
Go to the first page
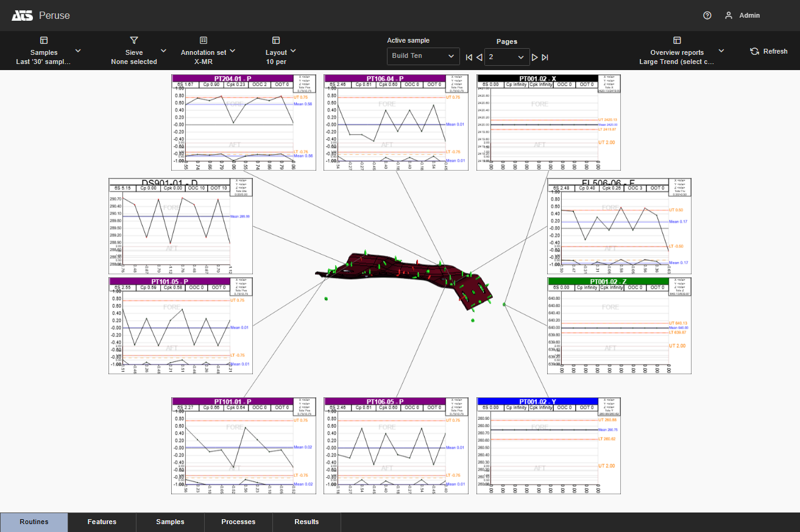469,57
